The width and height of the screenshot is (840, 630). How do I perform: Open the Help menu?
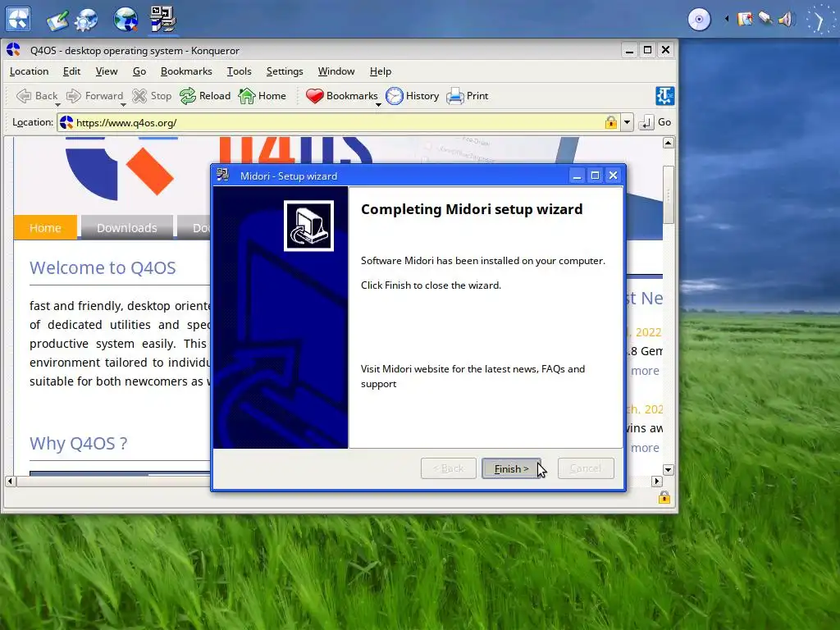(x=381, y=71)
